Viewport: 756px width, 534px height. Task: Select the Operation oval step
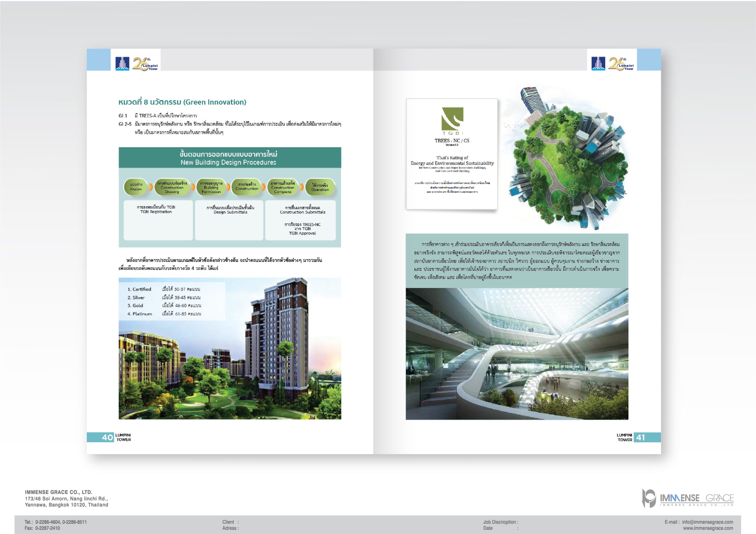pos(320,187)
